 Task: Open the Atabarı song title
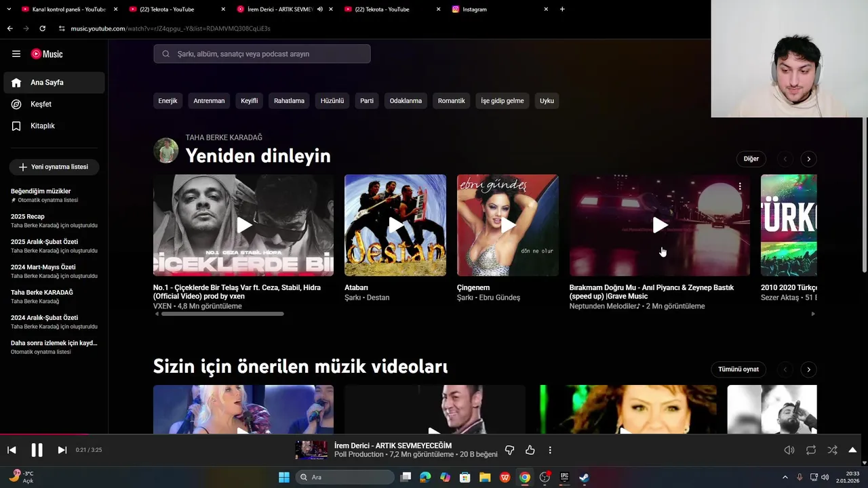(x=356, y=287)
